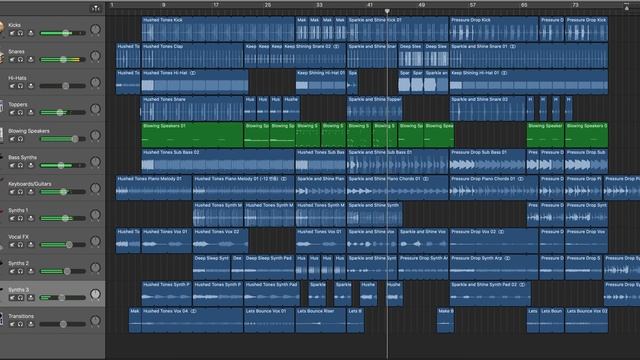Click the end-of-project marker at the ruler's right end
Image resolution: width=640 pixels, height=360 pixels.
(627, 7)
